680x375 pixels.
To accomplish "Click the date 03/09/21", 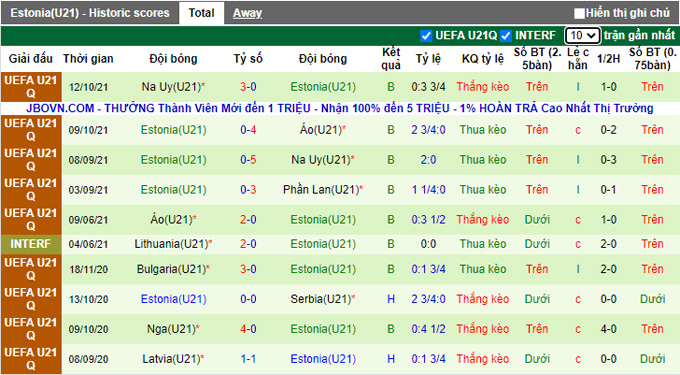I will (x=88, y=190).
